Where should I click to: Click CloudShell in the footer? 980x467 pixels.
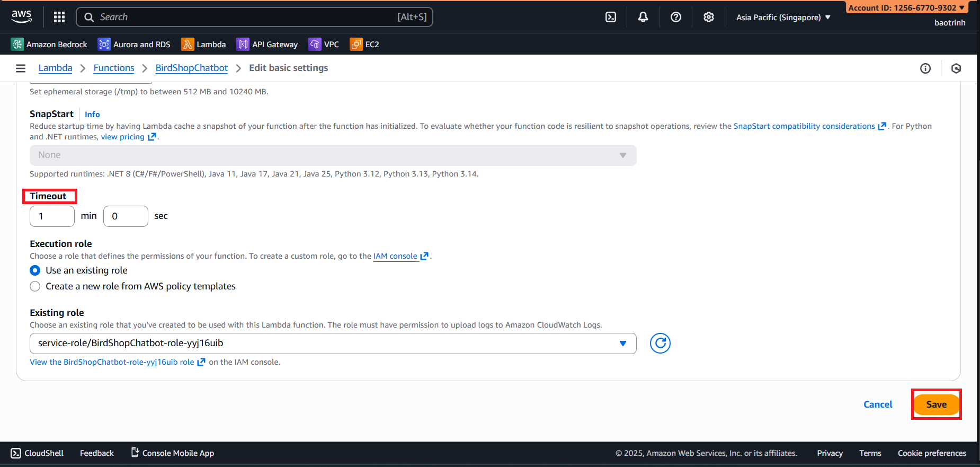coord(37,453)
